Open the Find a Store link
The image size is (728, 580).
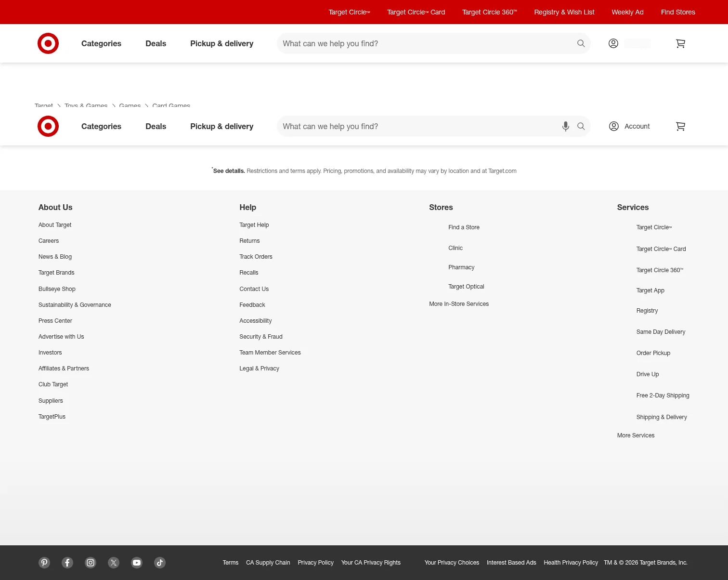tap(464, 227)
